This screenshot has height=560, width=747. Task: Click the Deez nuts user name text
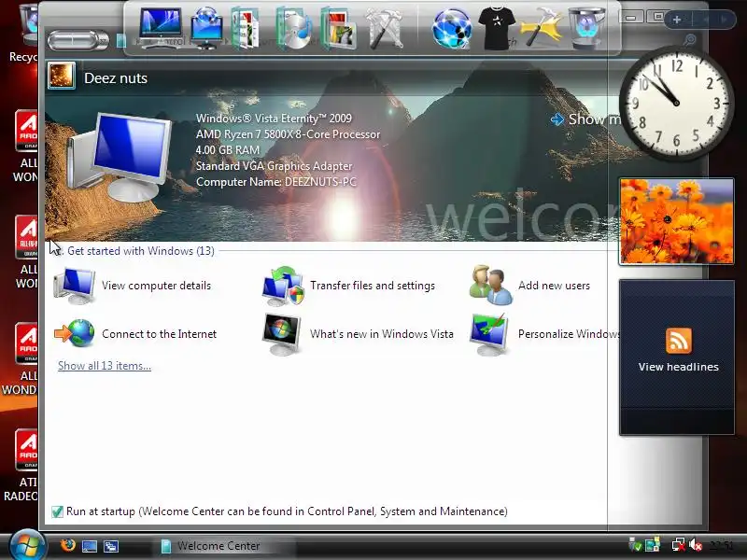(x=116, y=78)
